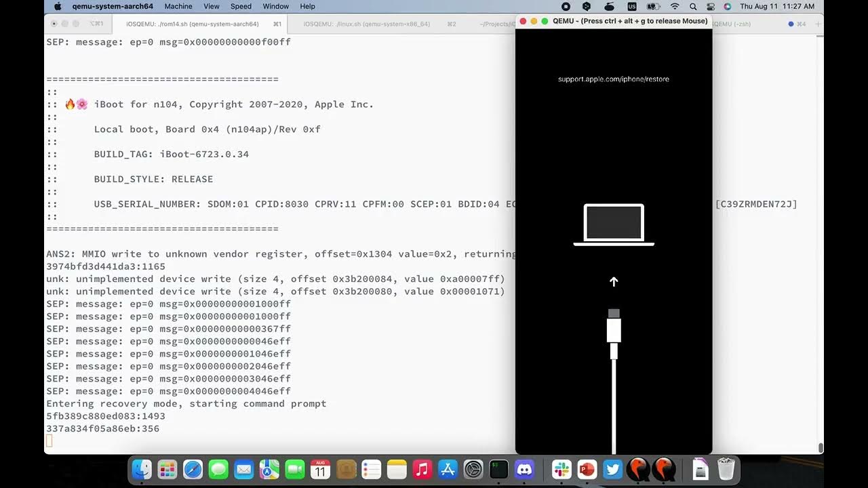Open Calendar dock icon showing 11
This screenshot has height=488, width=868.
(x=320, y=469)
